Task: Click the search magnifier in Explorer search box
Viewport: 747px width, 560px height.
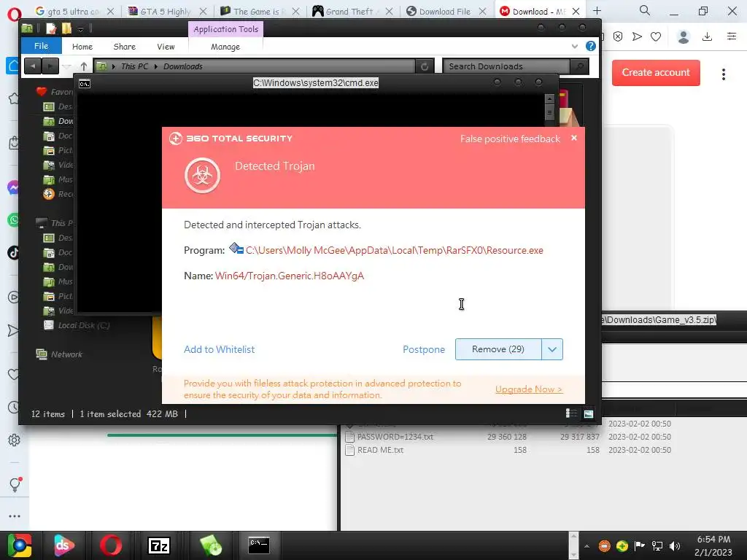Action: 579,66
